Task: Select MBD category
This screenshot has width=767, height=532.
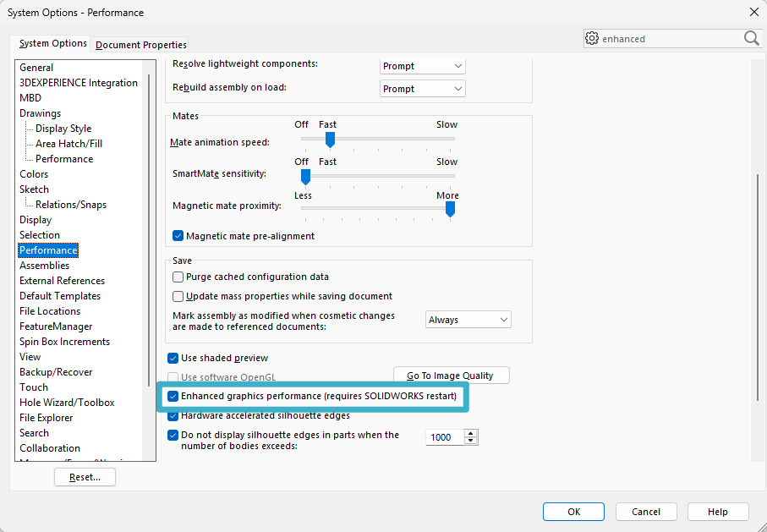Action: [x=30, y=98]
